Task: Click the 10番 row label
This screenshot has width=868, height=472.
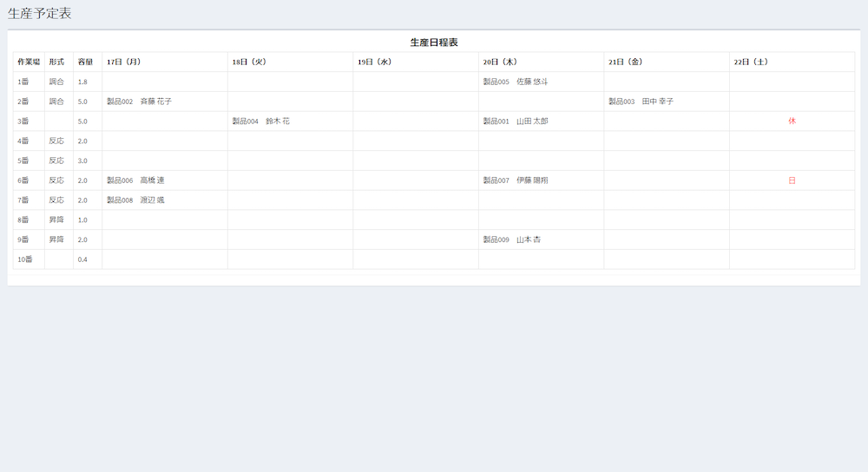Action: [24, 259]
